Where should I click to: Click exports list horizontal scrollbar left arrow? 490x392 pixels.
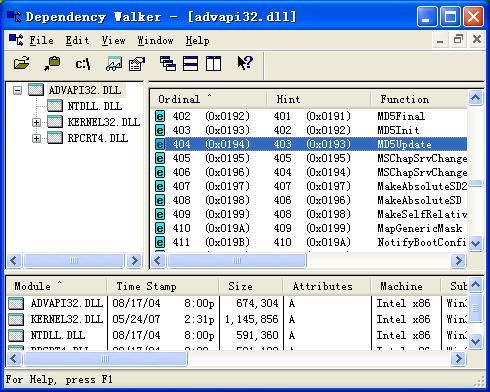[158, 260]
